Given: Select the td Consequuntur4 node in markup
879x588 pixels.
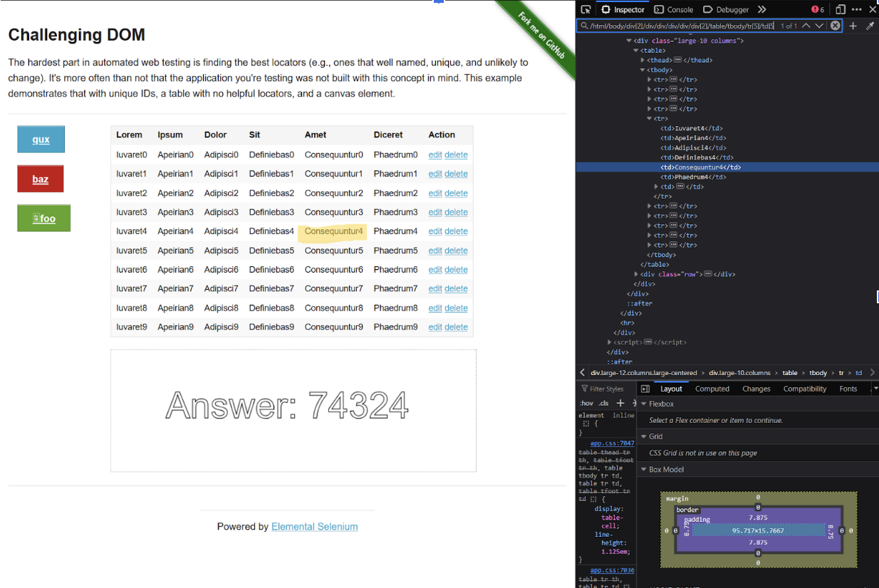Looking at the screenshot, I should point(701,167).
